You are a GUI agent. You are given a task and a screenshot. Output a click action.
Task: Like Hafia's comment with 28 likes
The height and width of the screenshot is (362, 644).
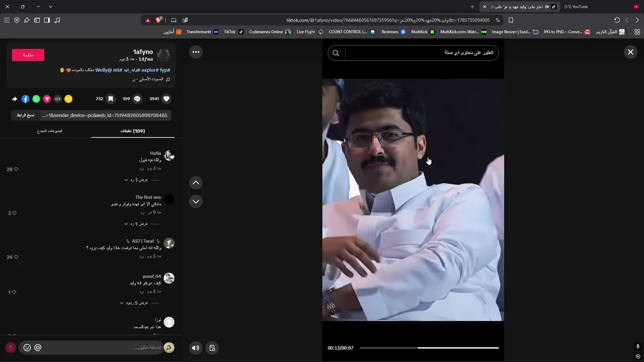click(x=16, y=169)
